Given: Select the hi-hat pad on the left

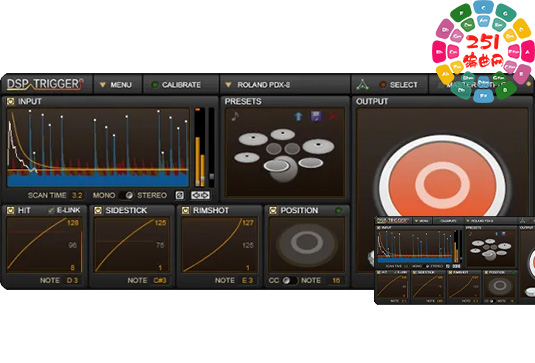Looking at the screenshot, I should click(247, 157).
